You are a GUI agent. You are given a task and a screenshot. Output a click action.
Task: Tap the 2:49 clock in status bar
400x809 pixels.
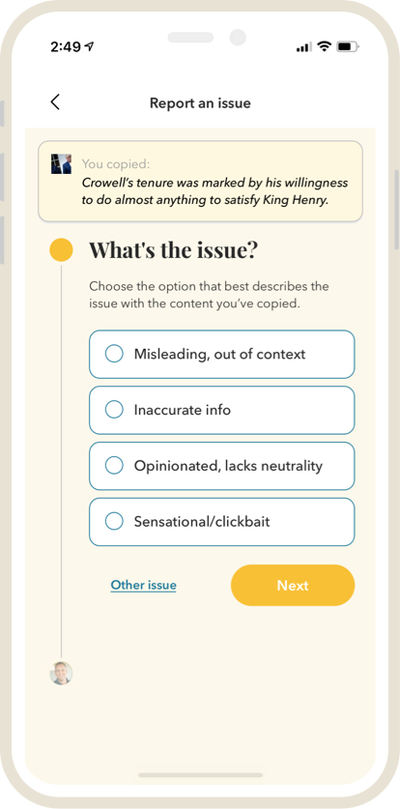[66, 47]
